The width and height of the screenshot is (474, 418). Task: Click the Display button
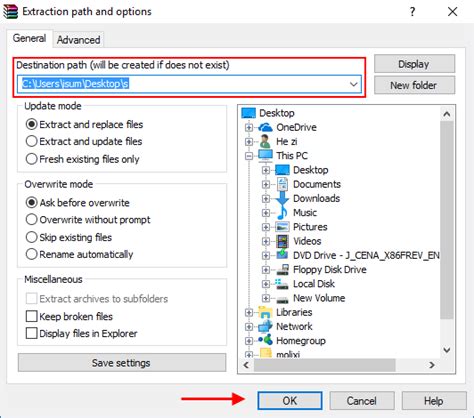[414, 64]
